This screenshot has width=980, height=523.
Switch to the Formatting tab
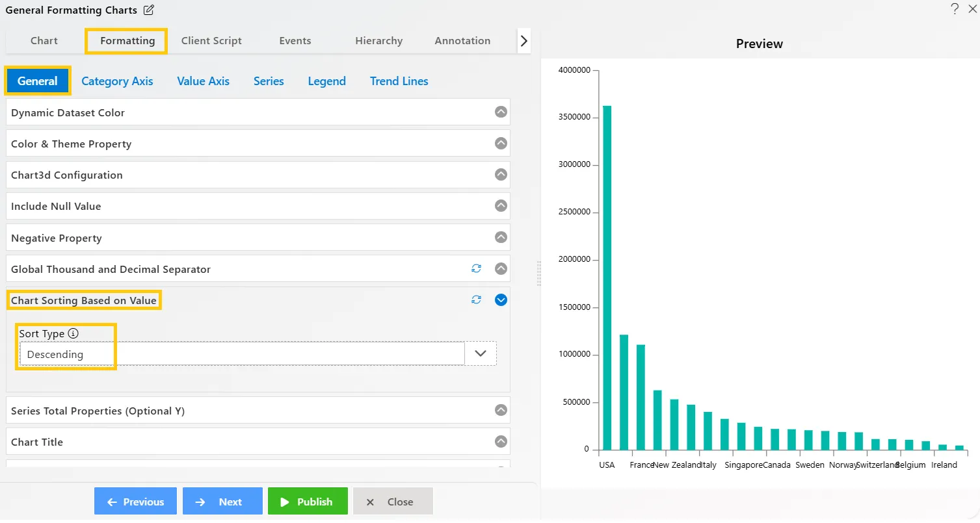point(127,41)
